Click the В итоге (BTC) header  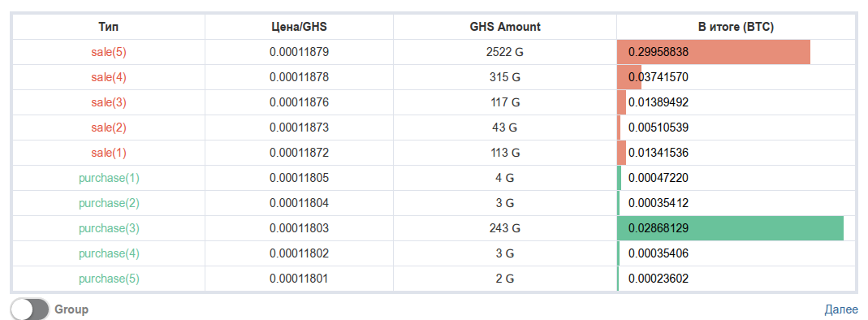[736, 27]
